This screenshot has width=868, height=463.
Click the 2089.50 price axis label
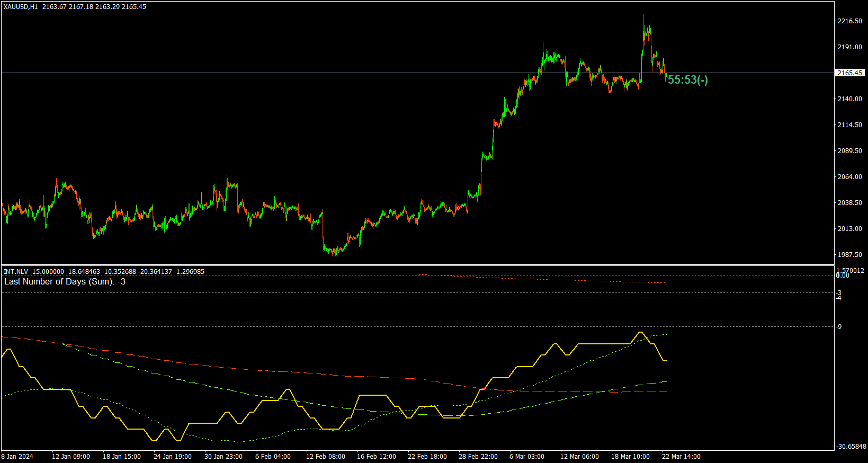pyautogui.click(x=849, y=151)
